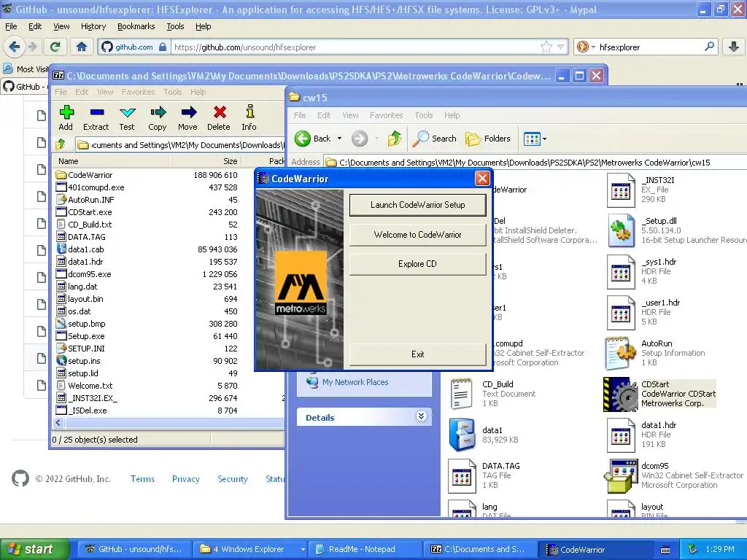Click browser Back arrow in Mypal
Image resolution: width=747 pixels, height=560 pixels.
point(15,47)
